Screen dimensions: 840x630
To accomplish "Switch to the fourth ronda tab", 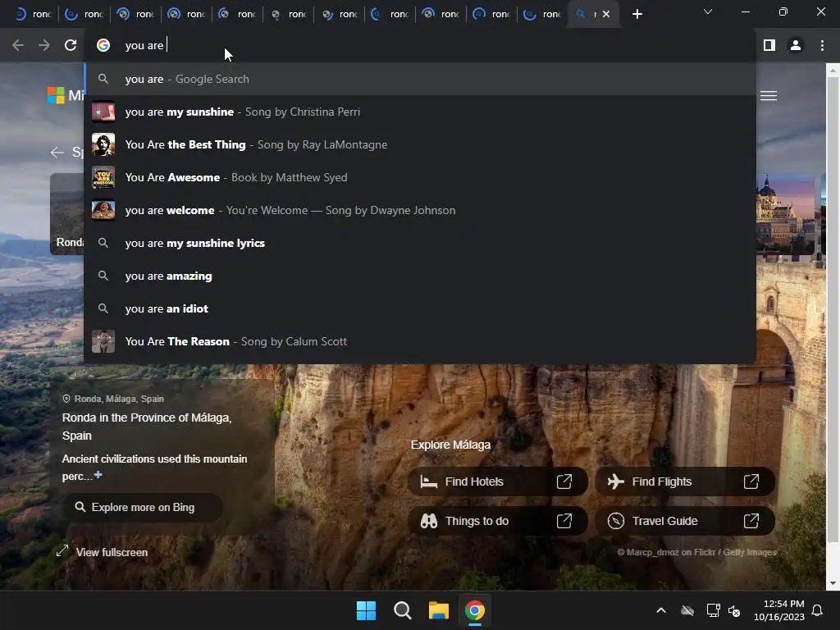I will pyautogui.click(x=186, y=15).
